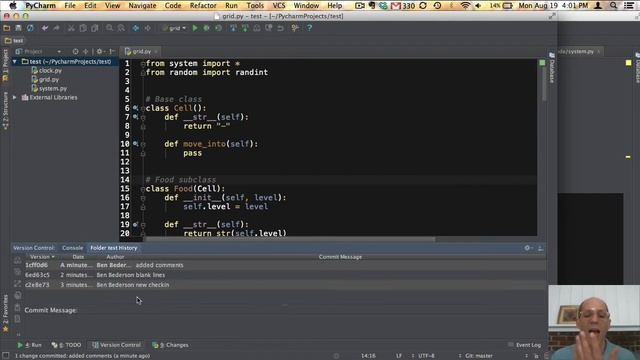
Task: Toggle the Structure side tab
Action: tap(5, 110)
